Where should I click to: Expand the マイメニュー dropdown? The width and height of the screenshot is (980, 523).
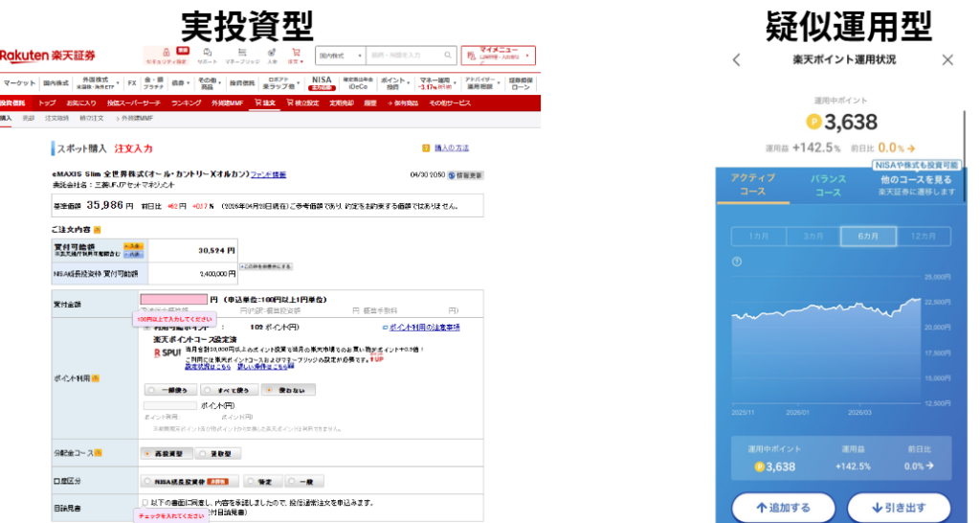pyautogui.click(x=498, y=56)
